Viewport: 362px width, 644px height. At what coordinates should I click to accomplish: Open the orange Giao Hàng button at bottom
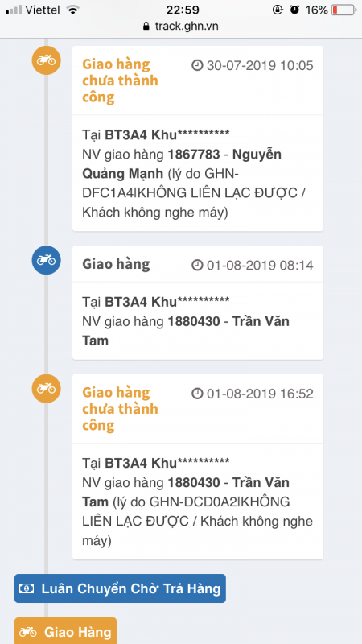66,631
